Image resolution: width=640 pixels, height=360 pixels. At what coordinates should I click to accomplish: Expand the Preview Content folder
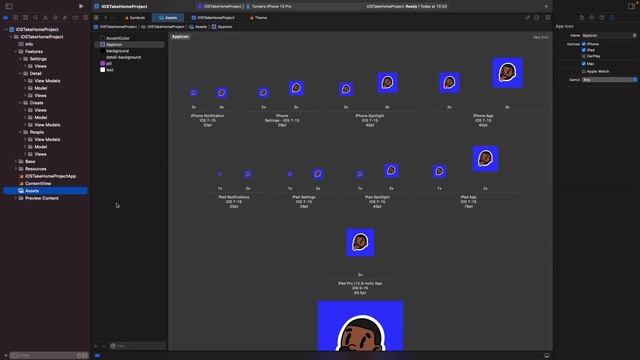coord(16,198)
